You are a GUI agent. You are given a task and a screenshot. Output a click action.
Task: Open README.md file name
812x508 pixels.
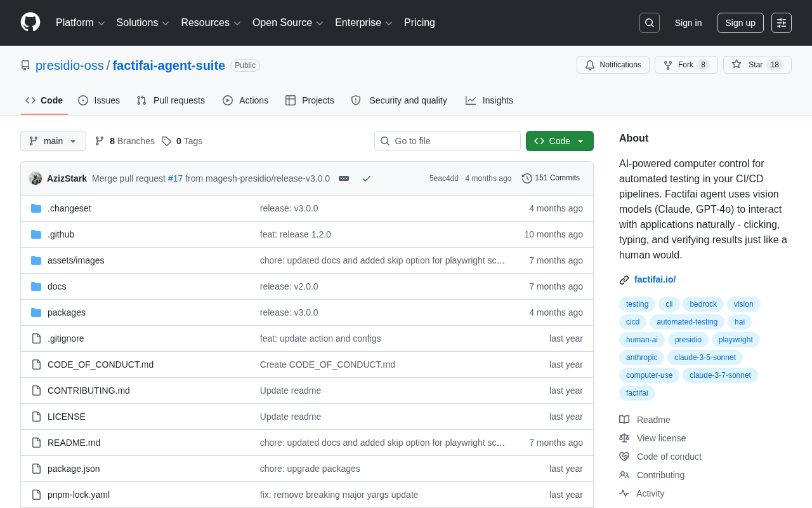point(74,443)
